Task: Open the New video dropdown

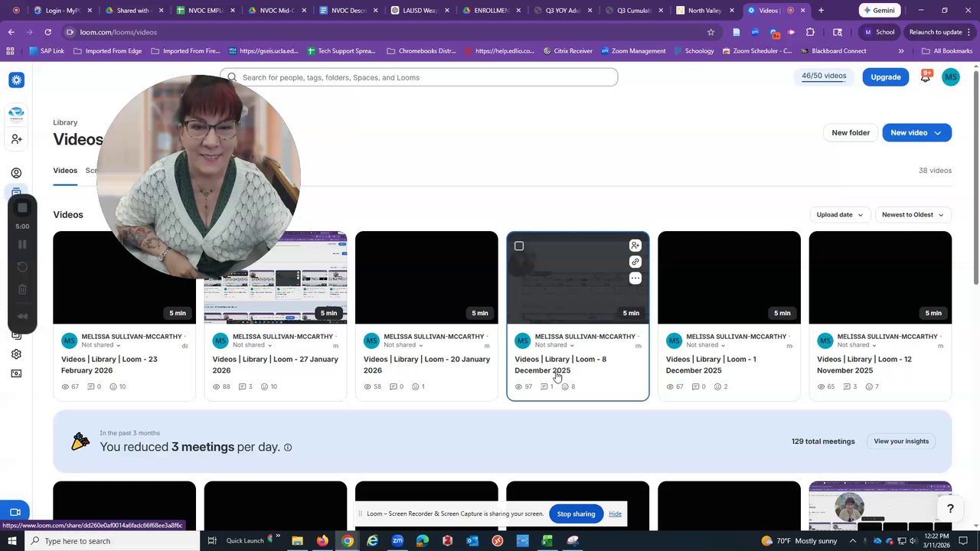Action: tap(916, 132)
